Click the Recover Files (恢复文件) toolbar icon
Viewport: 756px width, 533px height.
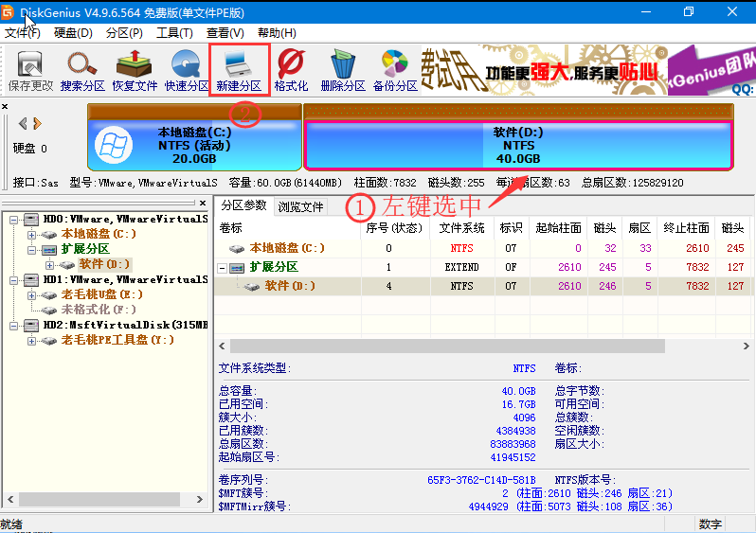tap(135, 70)
